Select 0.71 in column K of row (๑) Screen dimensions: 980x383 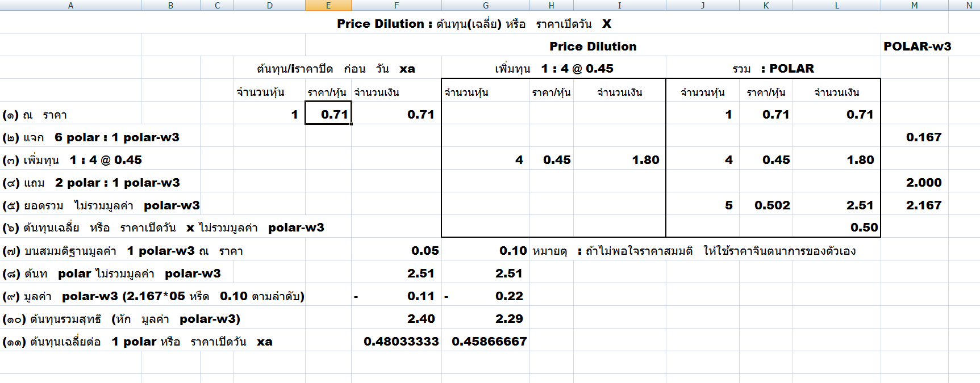tap(775, 115)
